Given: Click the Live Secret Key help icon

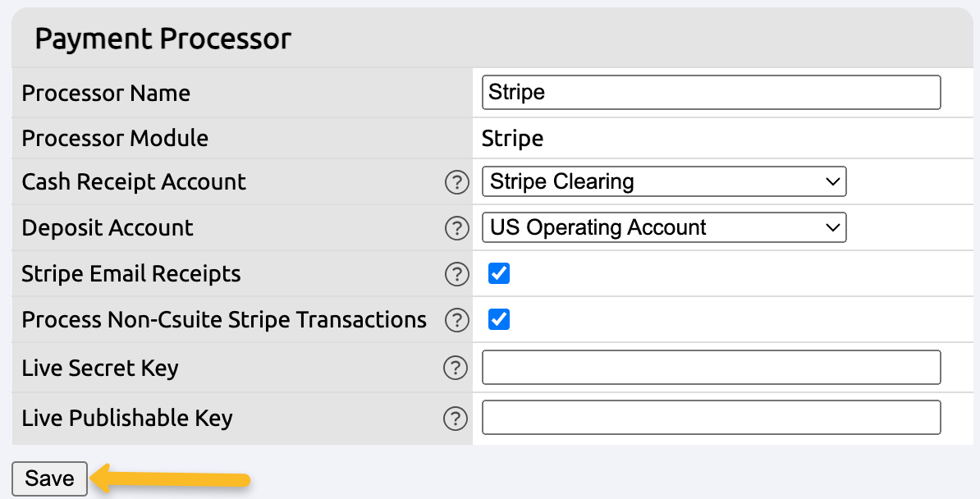Looking at the screenshot, I should click(455, 369).
